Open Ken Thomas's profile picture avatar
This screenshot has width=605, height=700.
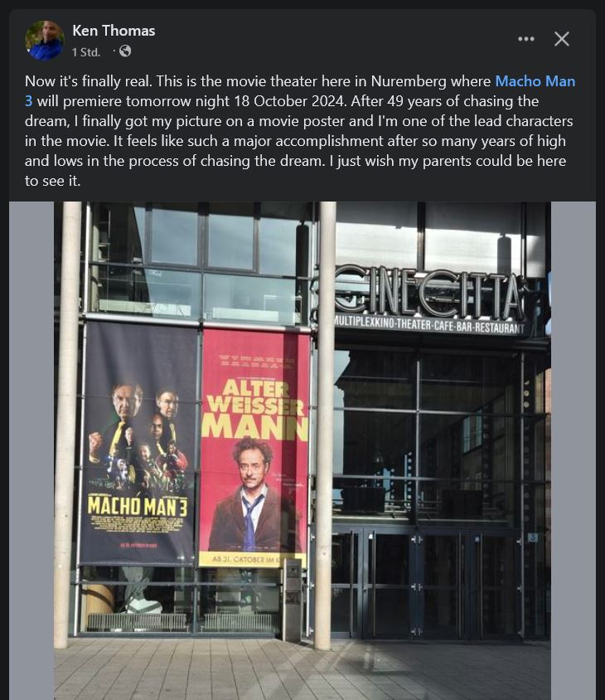pos(44,40)
